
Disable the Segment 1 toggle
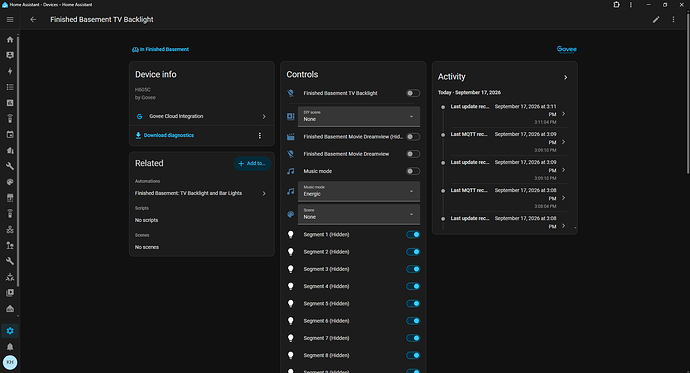413,234
